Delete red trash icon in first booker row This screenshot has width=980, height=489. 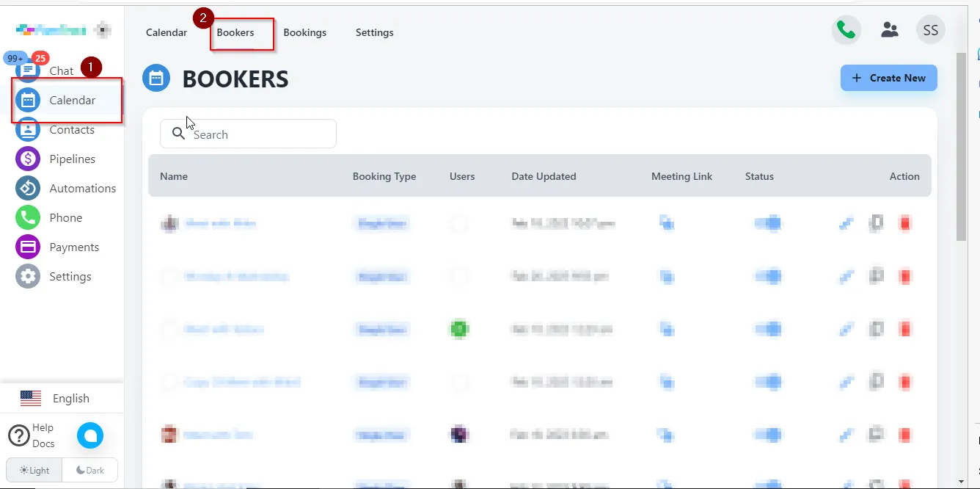click(905, 223)
